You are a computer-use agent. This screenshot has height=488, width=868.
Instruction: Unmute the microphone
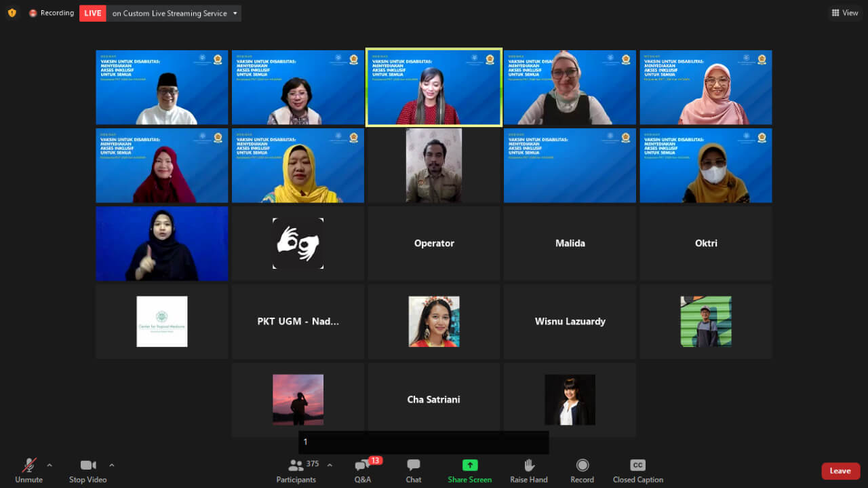point(28,470)
